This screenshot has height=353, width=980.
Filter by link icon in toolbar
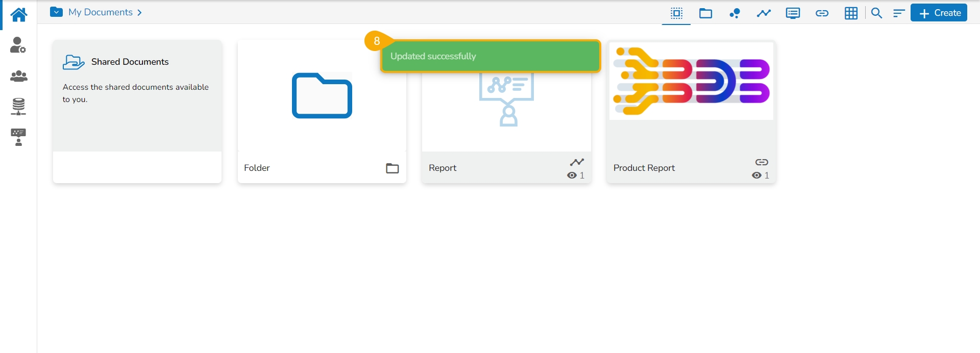[822, 14]
